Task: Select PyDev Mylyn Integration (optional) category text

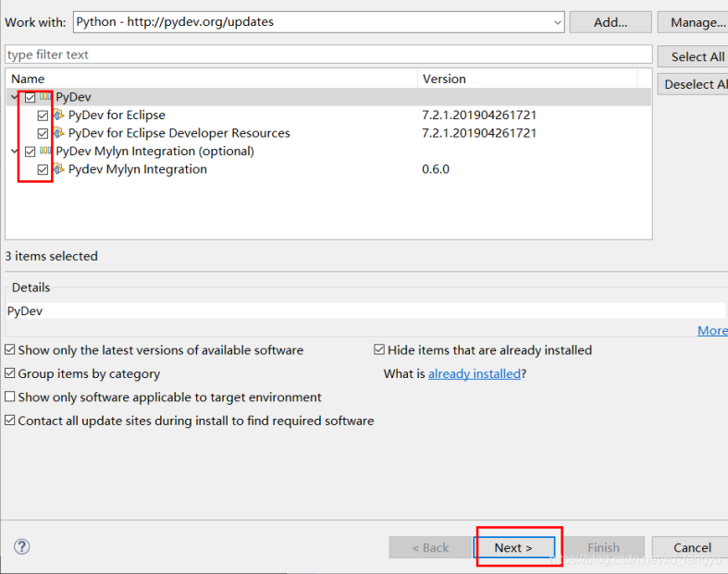Action: (155, 151)
